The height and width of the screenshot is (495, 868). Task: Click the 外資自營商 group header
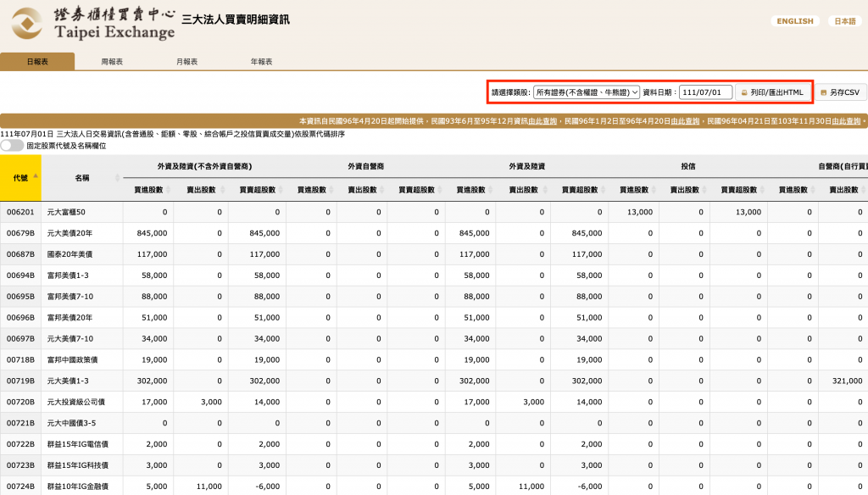366,166
